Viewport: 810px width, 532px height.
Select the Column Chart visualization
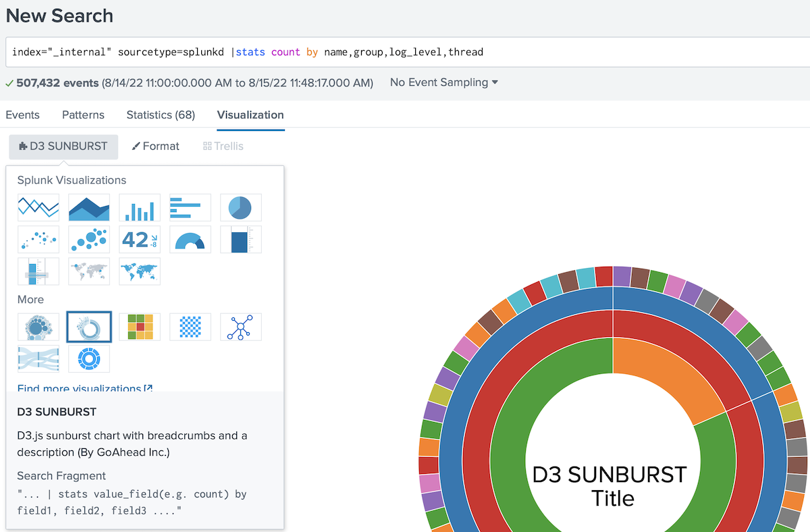coord(140,207)
